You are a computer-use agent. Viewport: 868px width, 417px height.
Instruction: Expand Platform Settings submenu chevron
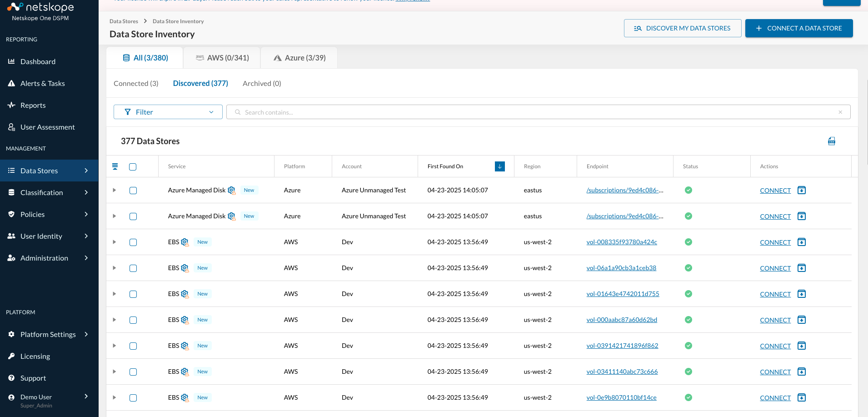click(86, 334)
